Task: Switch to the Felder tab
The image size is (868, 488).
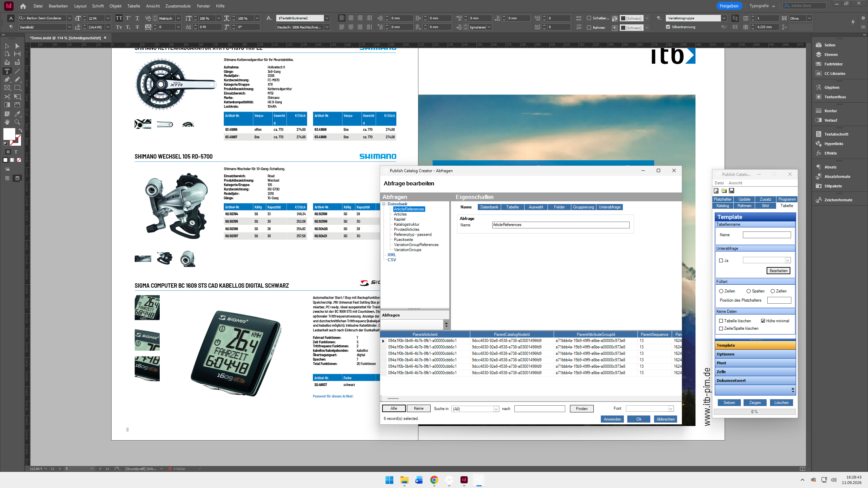Action: click(x=559, y=207)
